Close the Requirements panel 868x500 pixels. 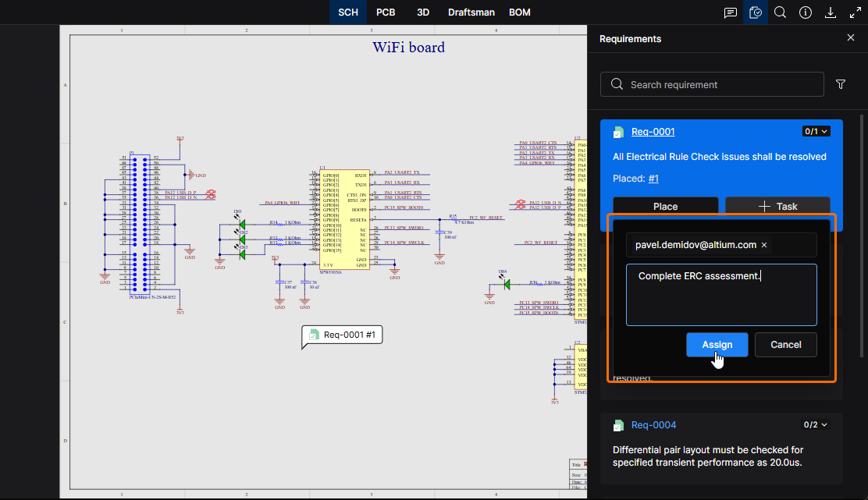tap(851, 38)
